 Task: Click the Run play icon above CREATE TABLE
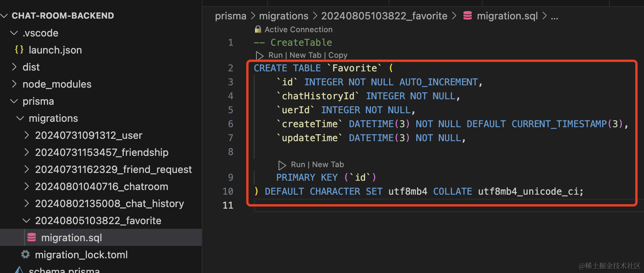(260, 55)
